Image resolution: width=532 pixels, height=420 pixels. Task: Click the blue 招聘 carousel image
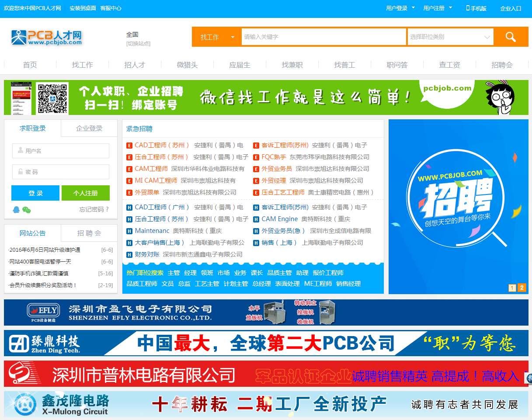(459, 207)
